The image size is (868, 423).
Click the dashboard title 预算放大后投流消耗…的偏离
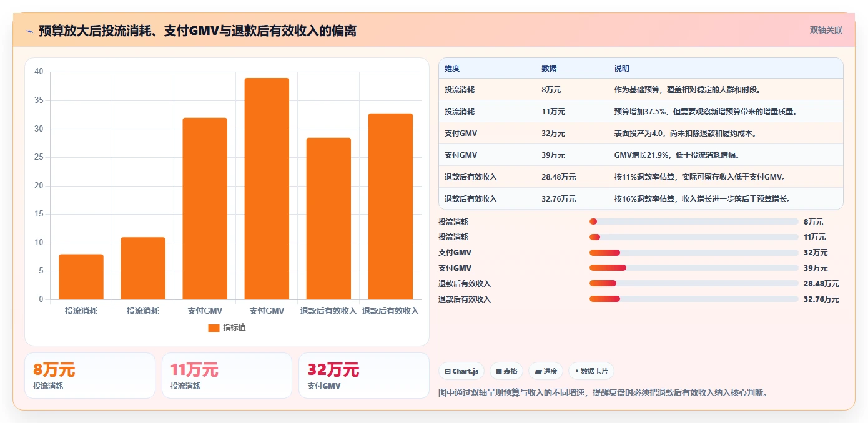point(197,31)
